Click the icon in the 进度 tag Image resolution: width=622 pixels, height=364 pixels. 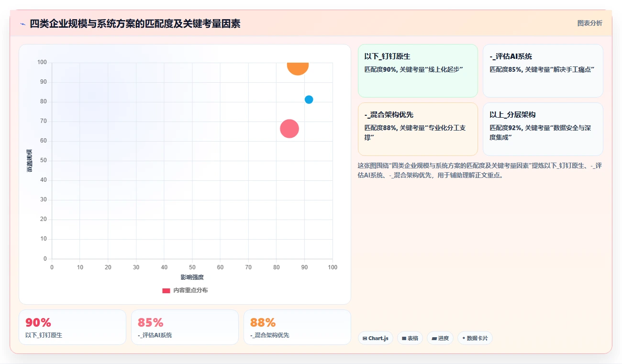click(434, 338)
